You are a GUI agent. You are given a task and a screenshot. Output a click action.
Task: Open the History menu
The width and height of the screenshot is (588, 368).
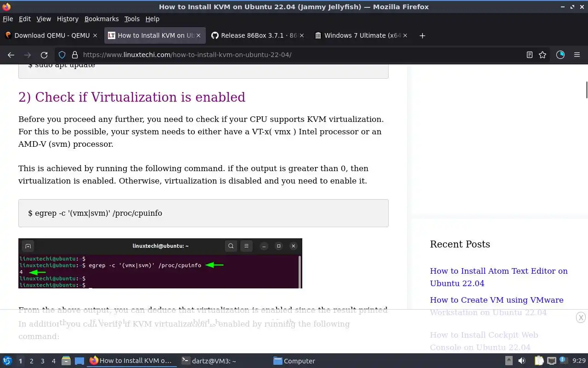coord(68,19)
